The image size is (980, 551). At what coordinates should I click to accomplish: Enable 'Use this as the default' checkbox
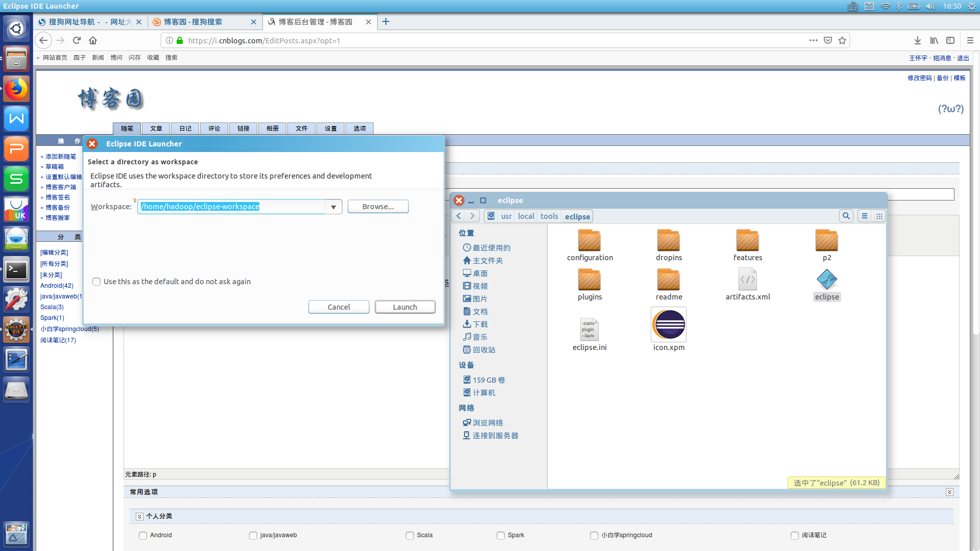[96, 282]
